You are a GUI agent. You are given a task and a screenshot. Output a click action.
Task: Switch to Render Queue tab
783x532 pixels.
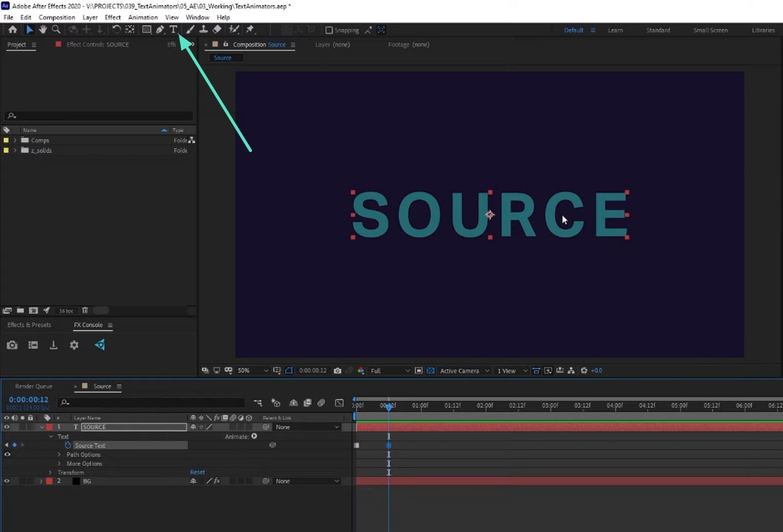click(34, 386)
